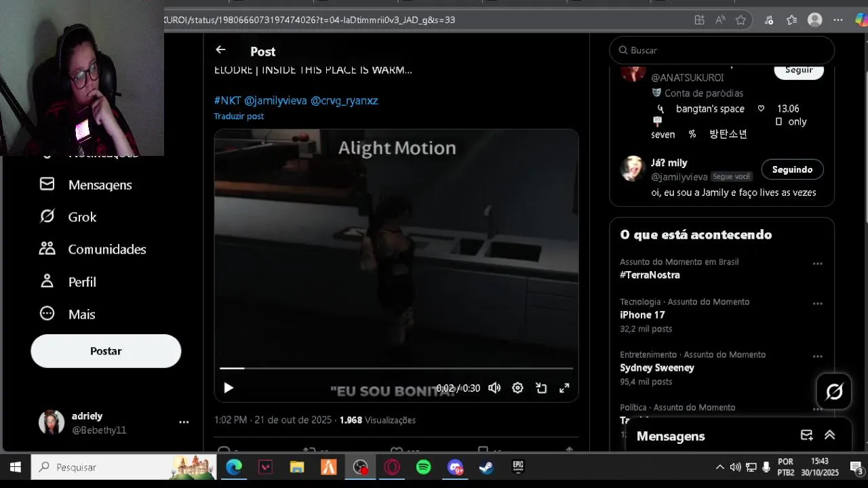
Task: Open Sydney Sweeney trending topic
Action: (x=657, y=368)
